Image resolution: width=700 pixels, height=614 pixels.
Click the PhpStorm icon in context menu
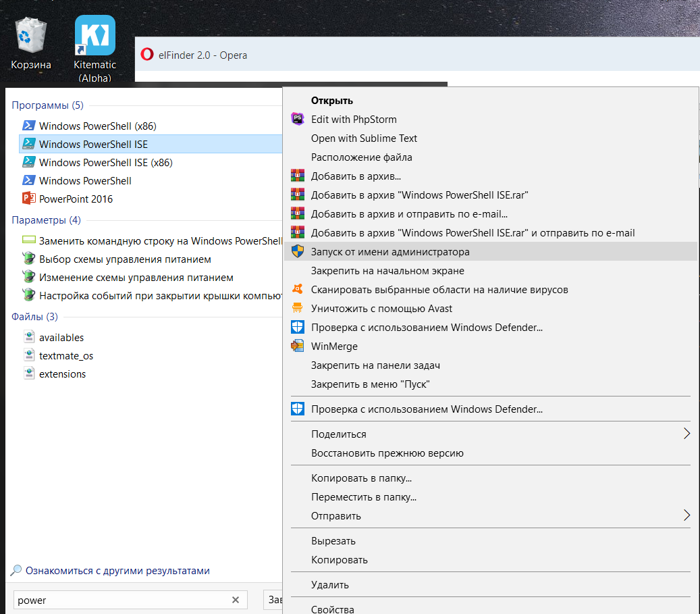[297, 119]
